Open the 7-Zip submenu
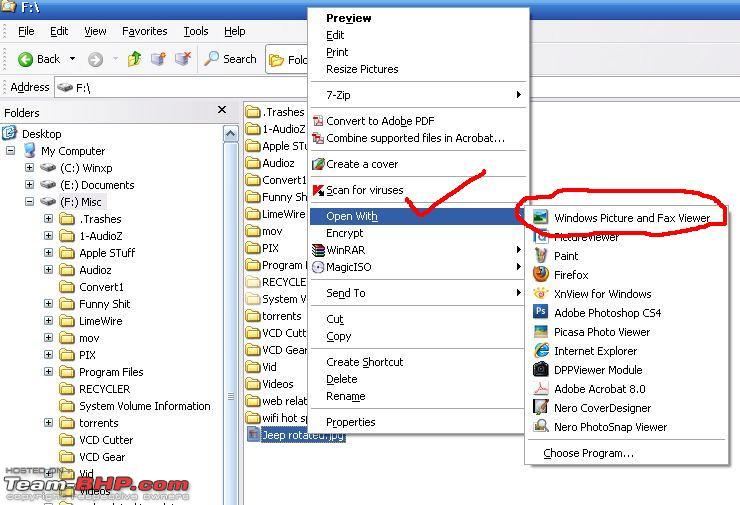This screenshot has width=740, height=505. (418, 95)
